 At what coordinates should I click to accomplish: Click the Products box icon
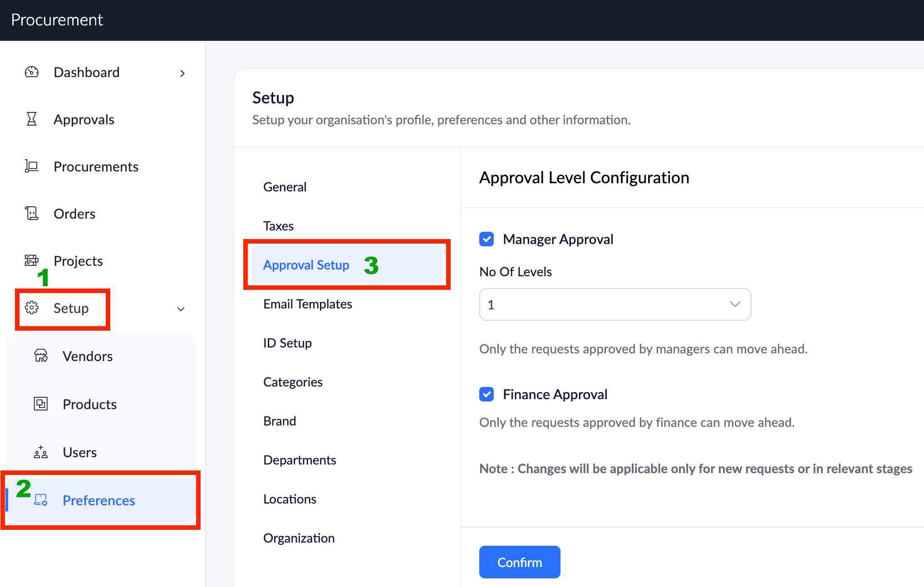(41, 404)
